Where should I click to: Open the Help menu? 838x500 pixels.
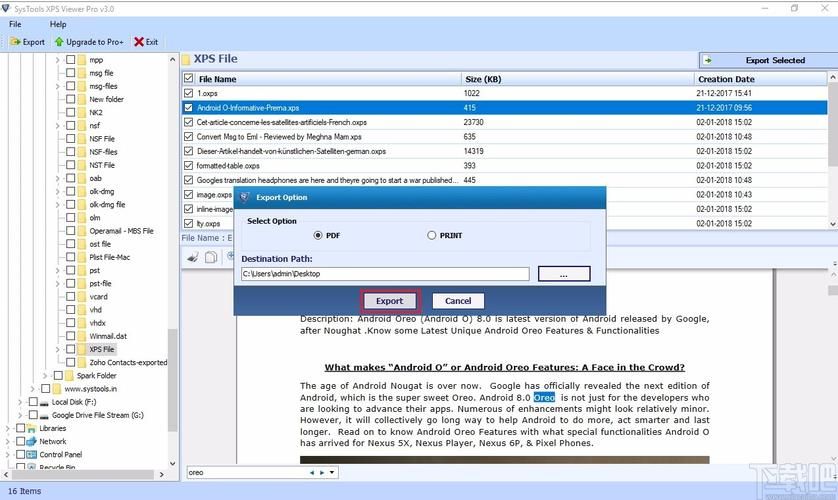point(58,24)
